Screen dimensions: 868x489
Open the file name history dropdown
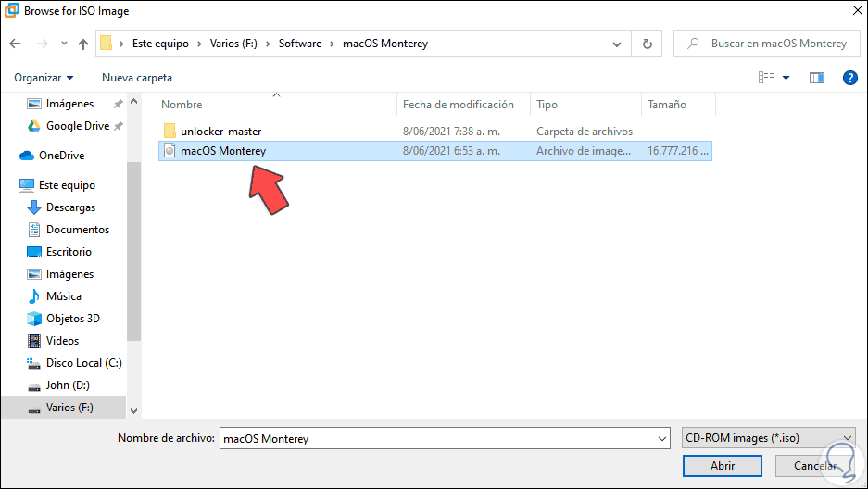[662, 439]
